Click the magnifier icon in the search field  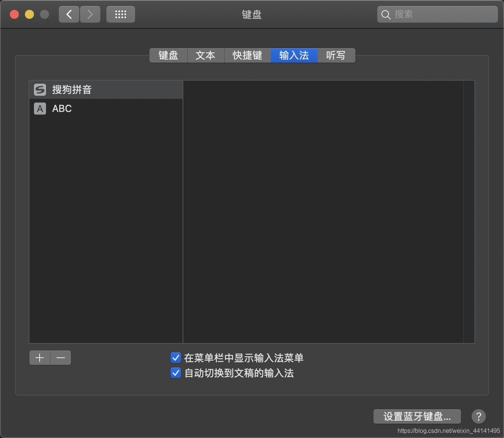[386, 15]
